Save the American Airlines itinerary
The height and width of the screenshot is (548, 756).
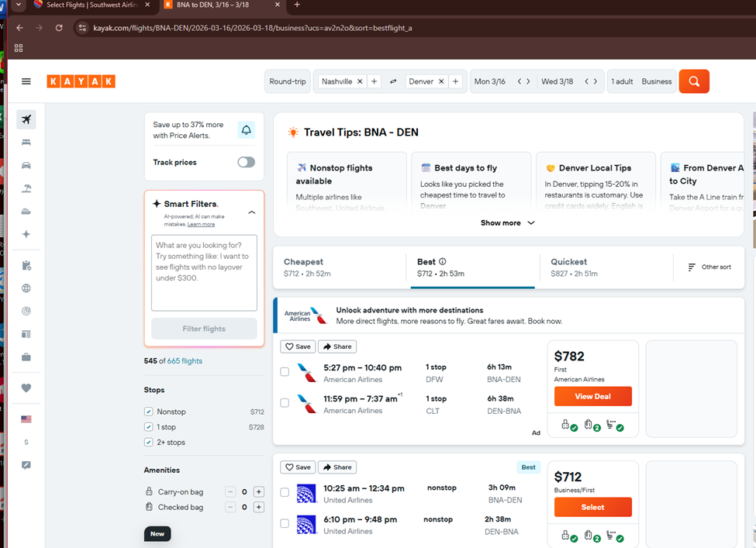coord(298,346)
